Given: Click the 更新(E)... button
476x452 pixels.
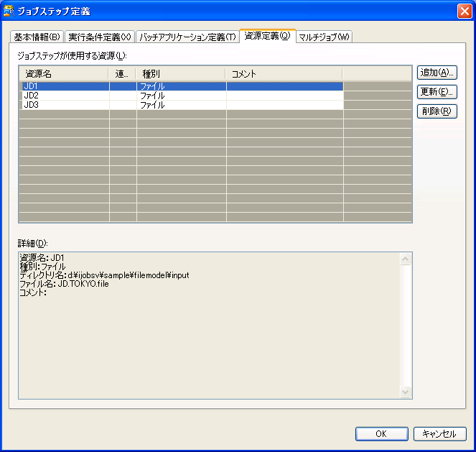Looking at the screenshot, I should click(437, 92).
